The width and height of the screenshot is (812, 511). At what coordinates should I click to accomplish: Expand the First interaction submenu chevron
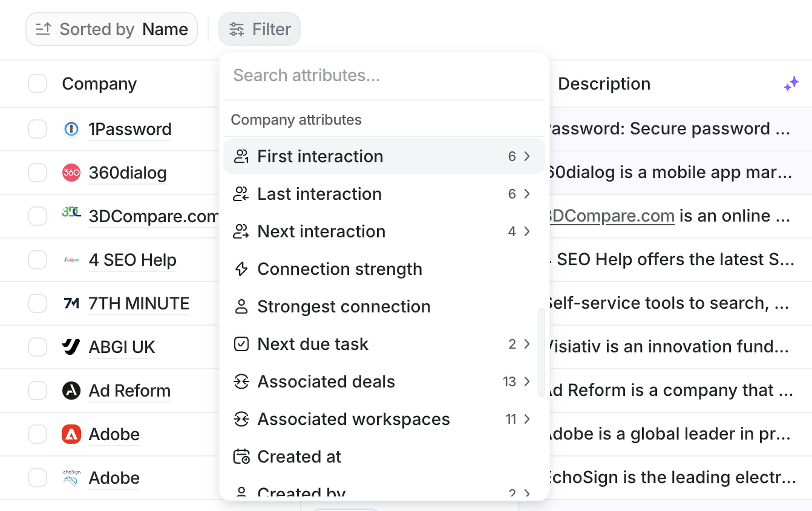coord(527,156)
